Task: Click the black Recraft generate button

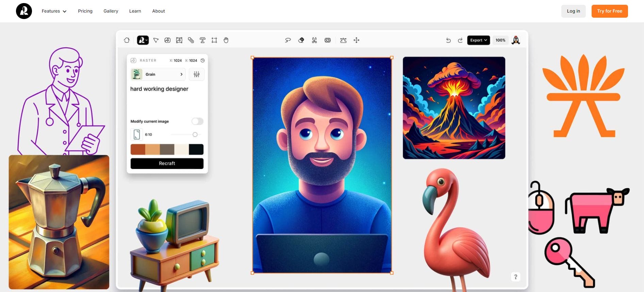Action: [167, 164]
